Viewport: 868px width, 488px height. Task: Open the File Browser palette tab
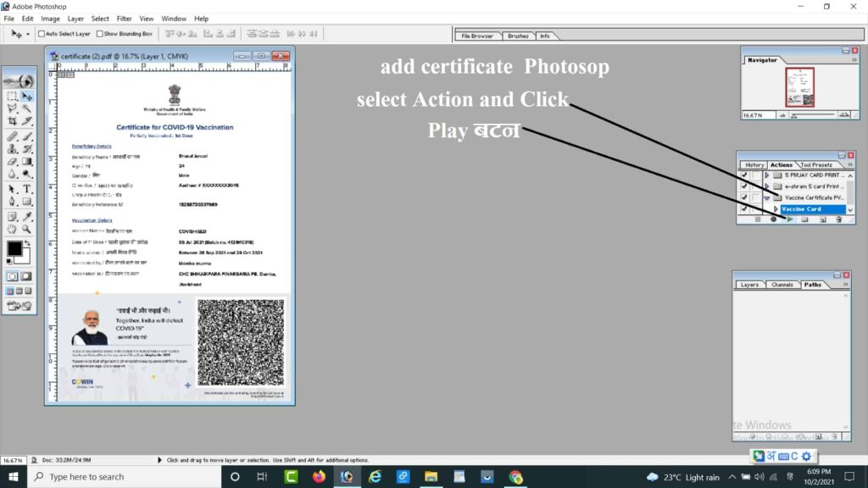477,36
